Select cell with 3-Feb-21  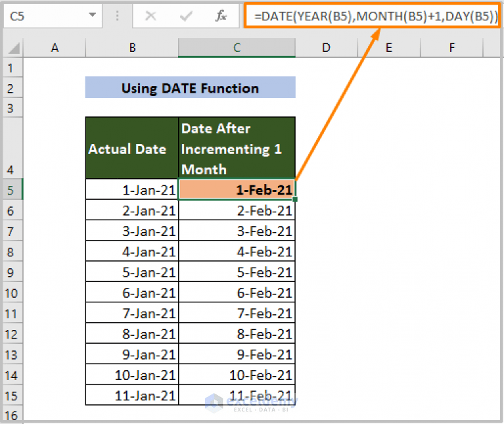pyautogui.click(x=237, y=231)
